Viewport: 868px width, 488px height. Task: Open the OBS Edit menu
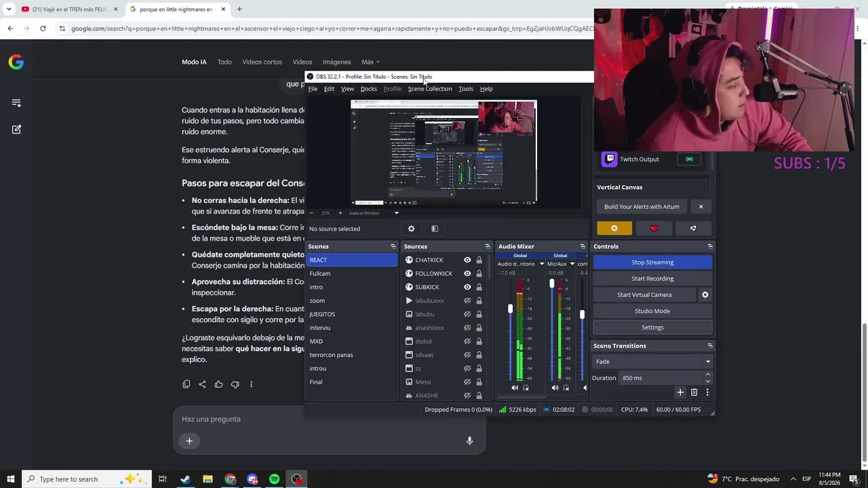pos(329,89)
